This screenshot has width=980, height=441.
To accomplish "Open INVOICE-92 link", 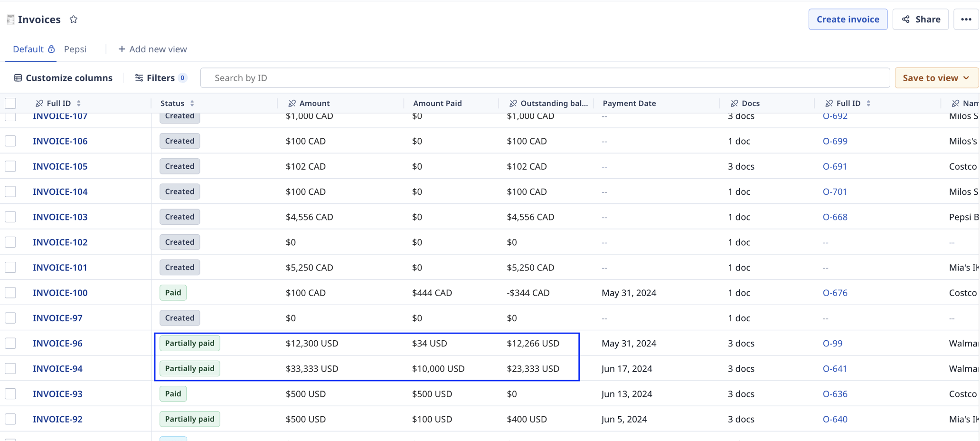I will point(57,419).
